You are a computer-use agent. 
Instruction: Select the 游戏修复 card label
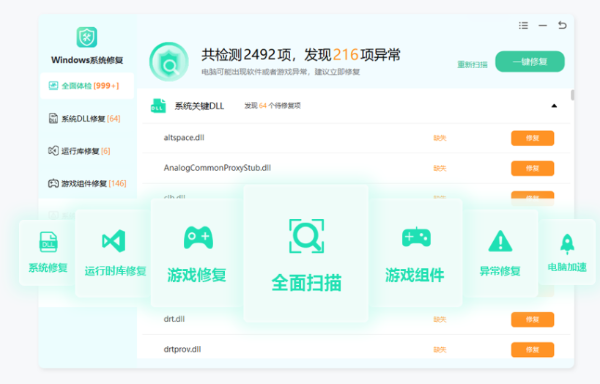point(197,275)
